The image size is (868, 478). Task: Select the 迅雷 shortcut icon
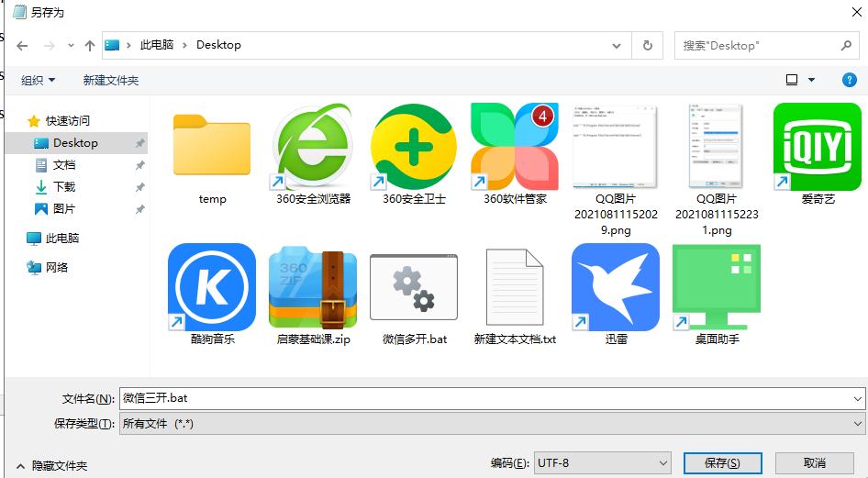pyautogui.click(x=615, y=287)
